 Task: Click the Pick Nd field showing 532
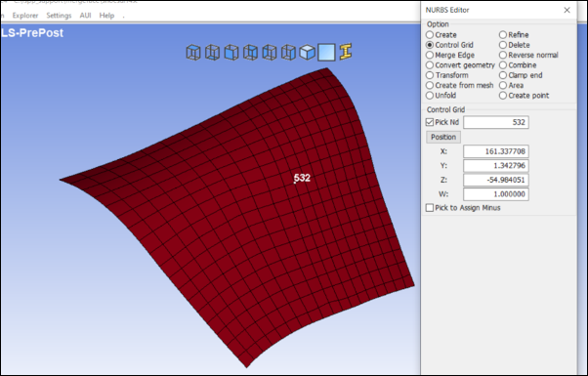tap(496, 122)
